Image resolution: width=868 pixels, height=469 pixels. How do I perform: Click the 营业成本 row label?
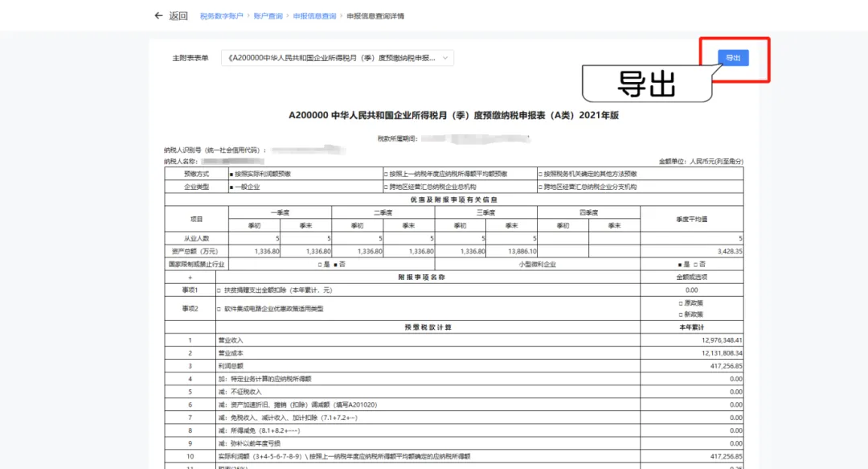point(231,353)
